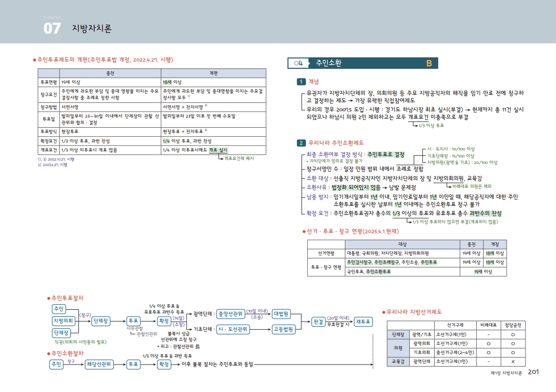Select the number 1 badge beside 개념
Viewport: 556px width, 392px height.
(x=301, y=82)
